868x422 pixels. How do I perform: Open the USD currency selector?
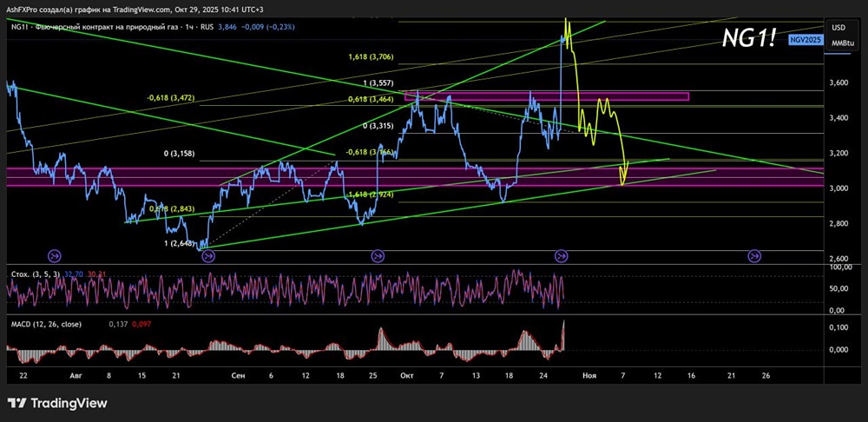[840, 29]
